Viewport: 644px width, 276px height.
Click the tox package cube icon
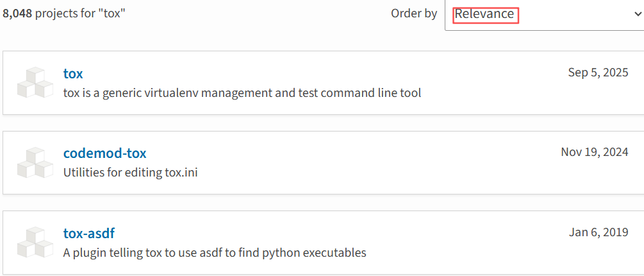coord(35,82)
